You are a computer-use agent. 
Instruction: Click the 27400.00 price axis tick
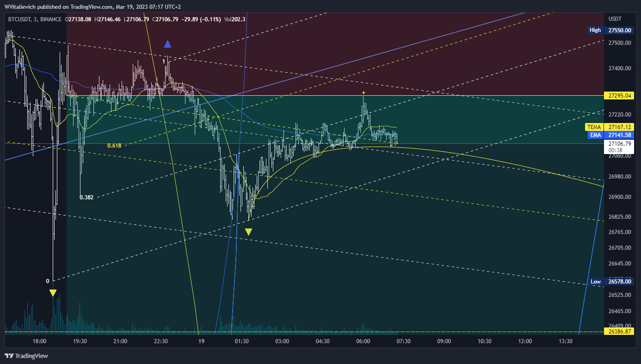tap(620, 68)
